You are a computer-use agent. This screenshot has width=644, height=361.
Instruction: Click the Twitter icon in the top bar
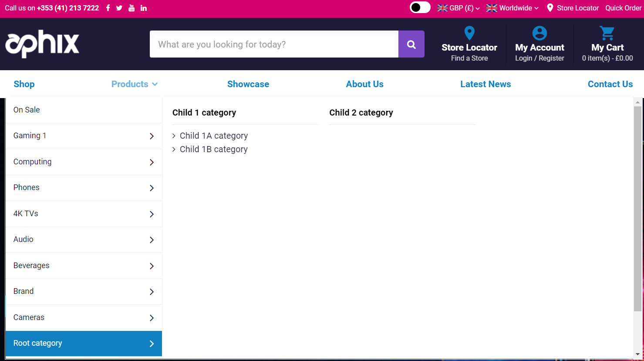click(x=119, y=8)
